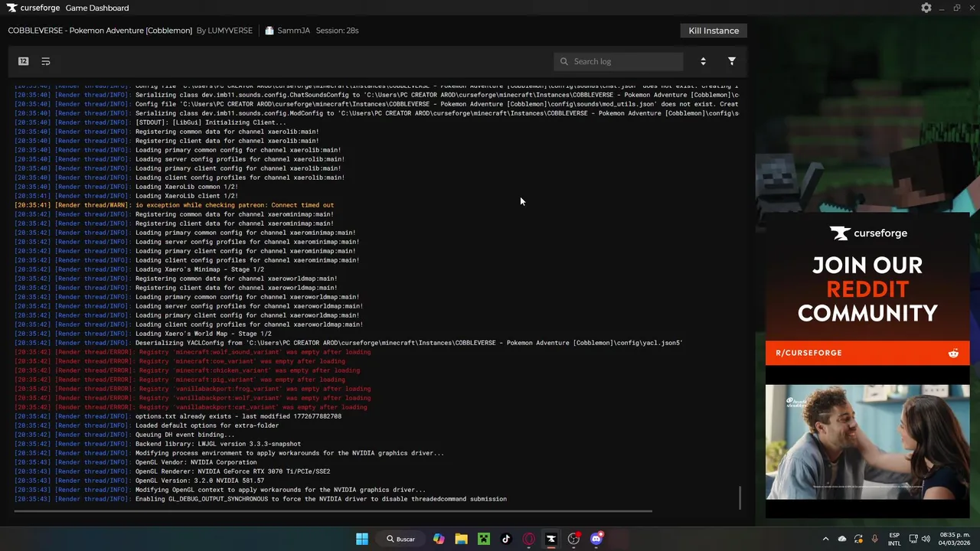Click 'Deserializing YACLConfig' log line
980x551 pixels.
[348, 343]
